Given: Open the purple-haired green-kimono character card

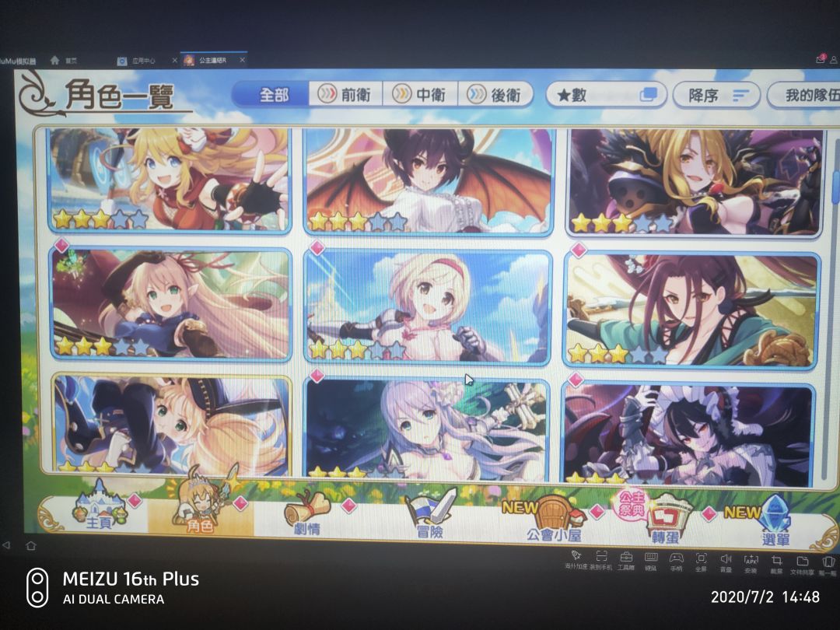Looking at the screenshot, I should click(x=691, y=311).
